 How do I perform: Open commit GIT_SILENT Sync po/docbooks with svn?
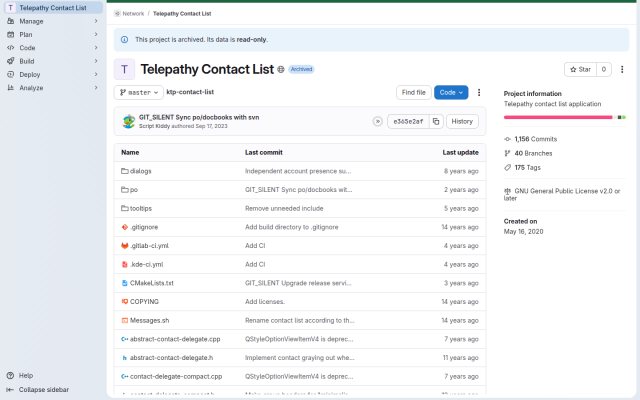coord(199,117)
